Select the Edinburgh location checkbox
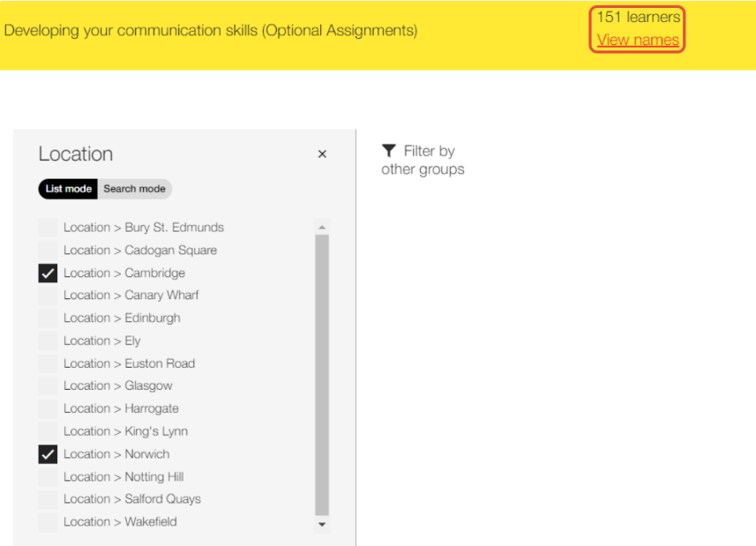This screenshot has width=756, height=546. (x=48, y=318)
